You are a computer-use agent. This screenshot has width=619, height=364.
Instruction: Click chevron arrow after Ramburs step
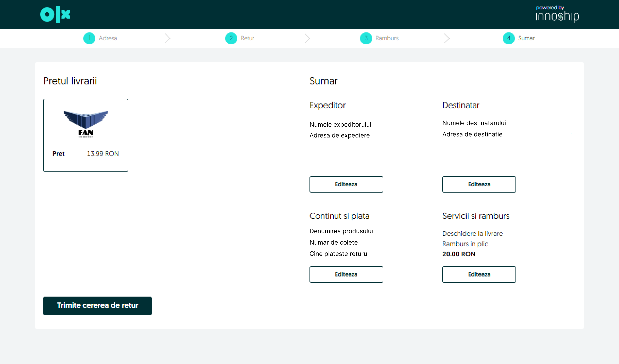[447, 38]
